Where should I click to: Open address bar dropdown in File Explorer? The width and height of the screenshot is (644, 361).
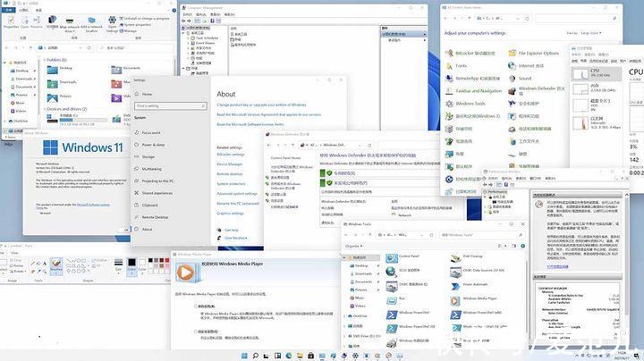click(80, 48)
